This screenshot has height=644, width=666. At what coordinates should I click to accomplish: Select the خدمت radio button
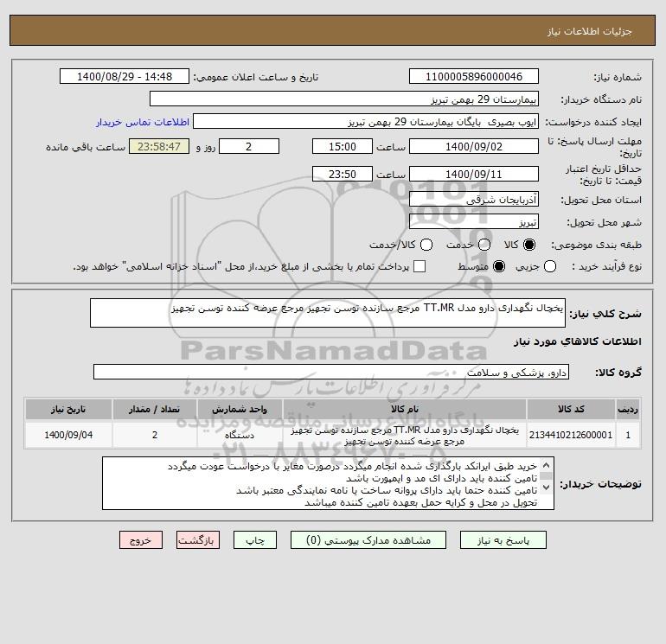point(484,245)
